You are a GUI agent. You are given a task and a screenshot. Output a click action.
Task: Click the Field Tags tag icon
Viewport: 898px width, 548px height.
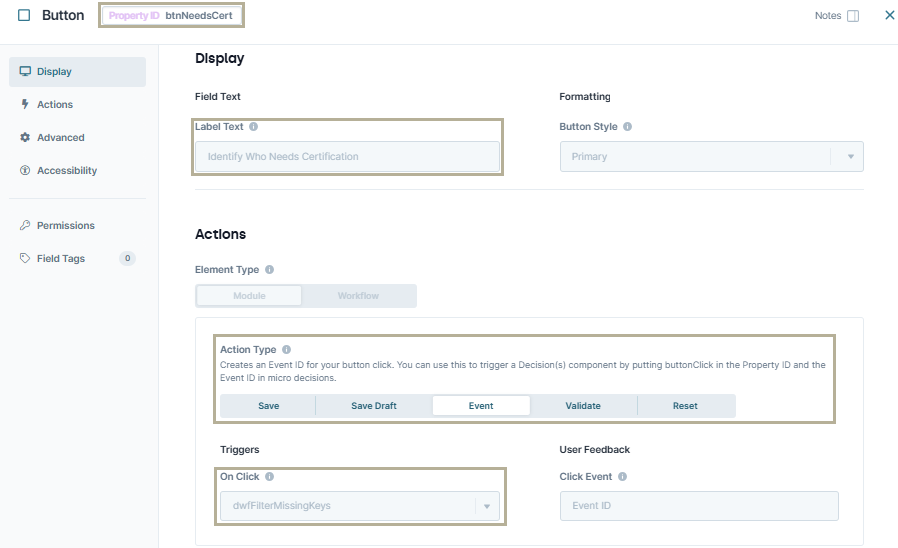tap(25, 258)
